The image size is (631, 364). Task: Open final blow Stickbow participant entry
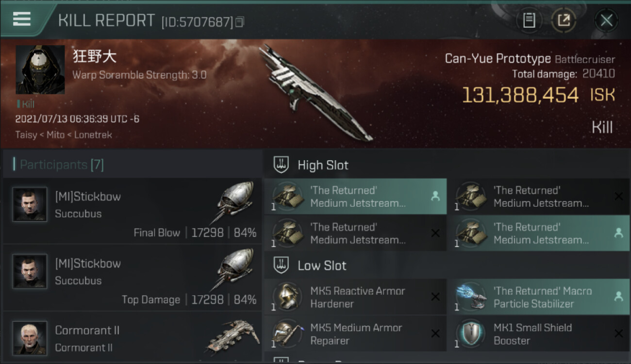133,211
